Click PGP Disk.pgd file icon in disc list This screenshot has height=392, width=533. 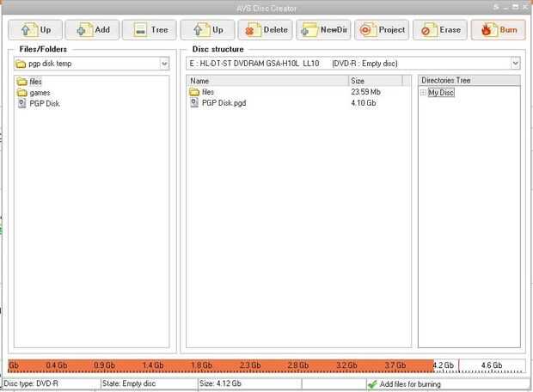click(x=194, y=102)
